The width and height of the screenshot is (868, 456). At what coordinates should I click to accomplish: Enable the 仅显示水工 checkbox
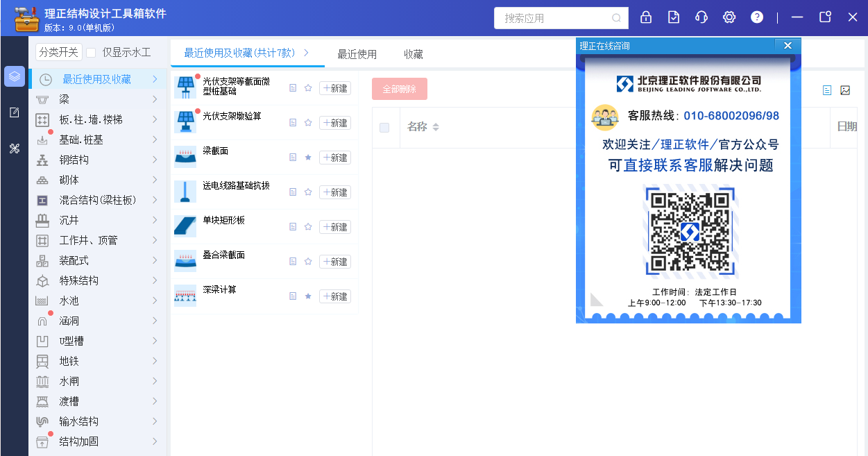coord(91,53)
